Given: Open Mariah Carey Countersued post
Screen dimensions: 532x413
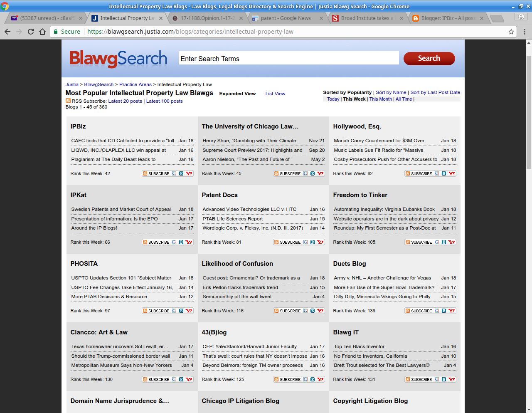Looking at the screenshot, I should pos(379,141).
